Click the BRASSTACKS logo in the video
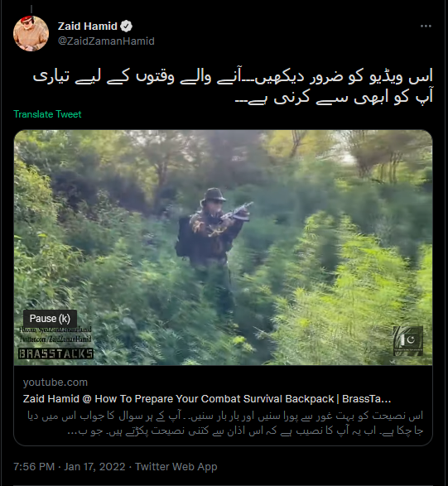448x486 pixels. (x=55, y=354)
